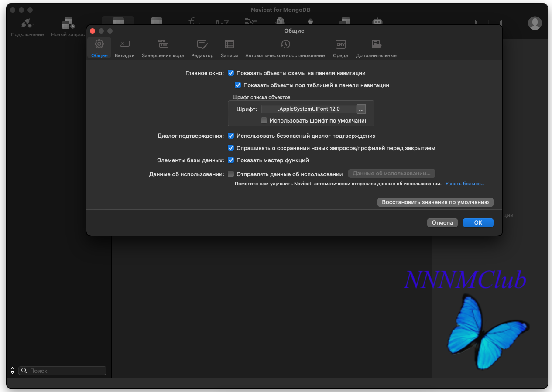Toggle Спрашивать о сохранении новых запросов checkbox

(231, 148)
